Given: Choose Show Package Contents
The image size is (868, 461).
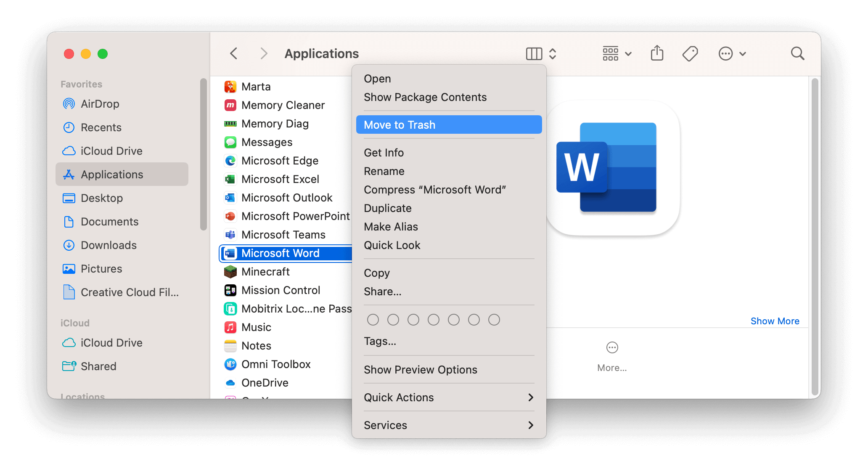Looking at the screenshot, I should [x=449, y=97].
